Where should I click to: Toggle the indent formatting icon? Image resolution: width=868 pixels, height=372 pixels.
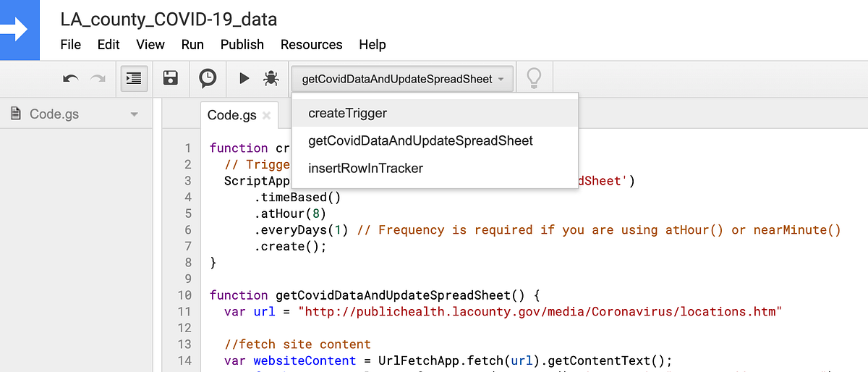point(134,79)
